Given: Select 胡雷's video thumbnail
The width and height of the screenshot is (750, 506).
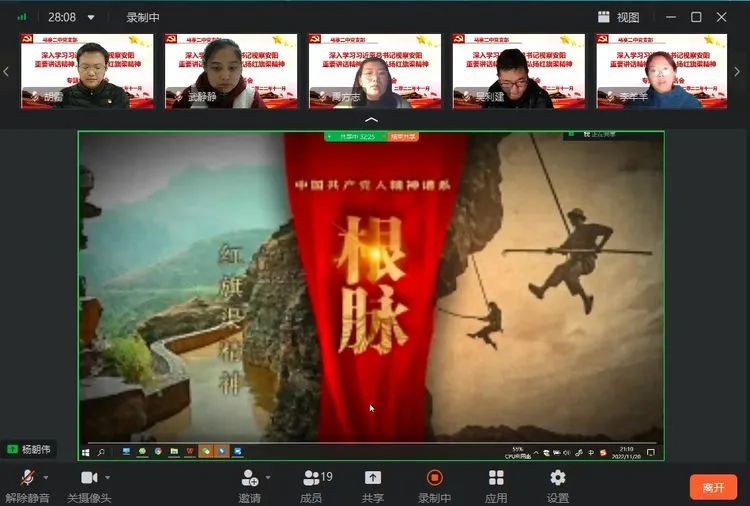Looking at the screenshot, I should point(87,71).
